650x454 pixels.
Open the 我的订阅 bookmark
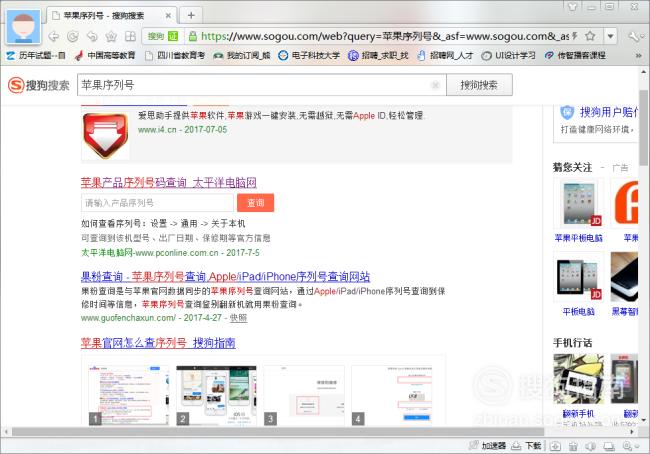[242, 55]
